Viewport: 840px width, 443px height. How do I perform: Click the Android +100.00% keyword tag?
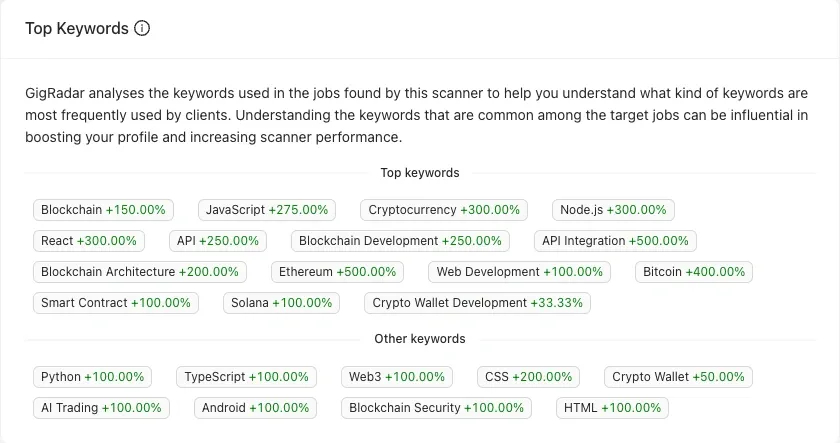point(256,408)
